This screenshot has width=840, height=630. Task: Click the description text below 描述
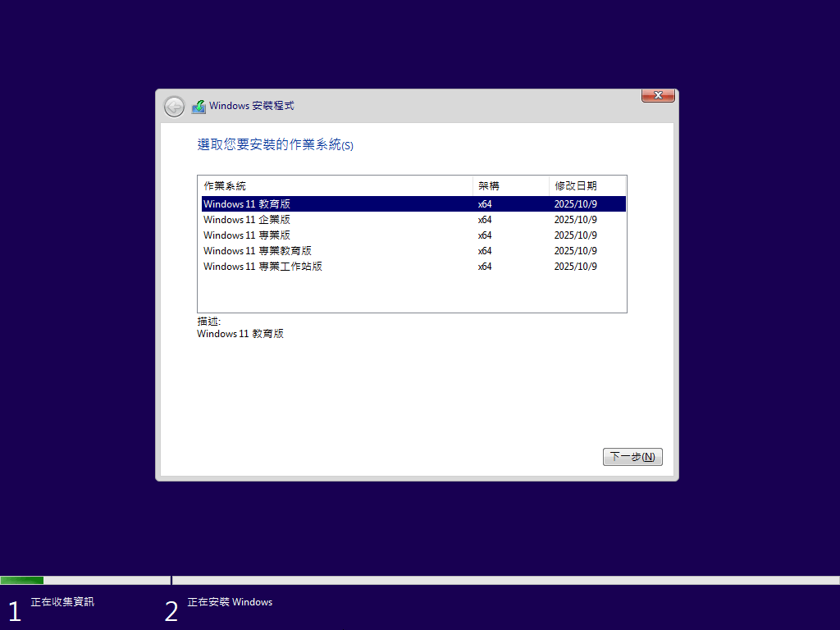coord(240,334)
